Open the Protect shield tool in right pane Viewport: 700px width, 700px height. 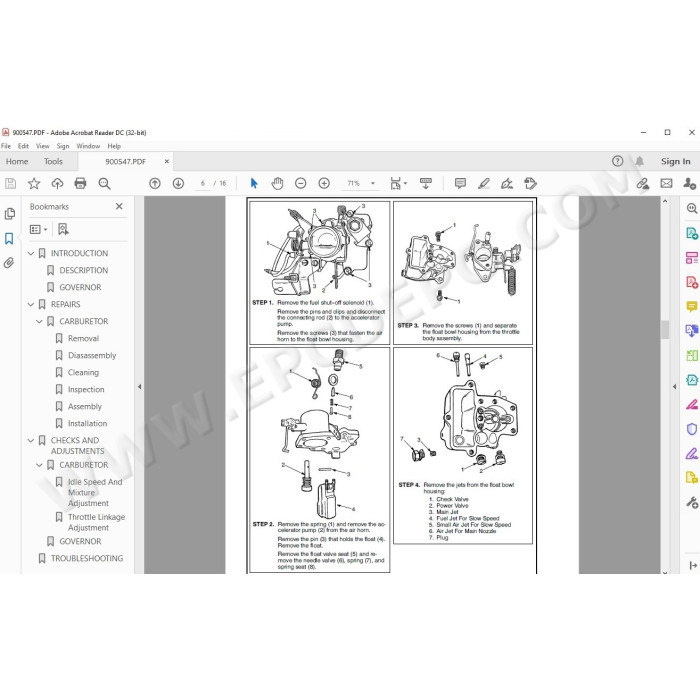coord(692,429)
